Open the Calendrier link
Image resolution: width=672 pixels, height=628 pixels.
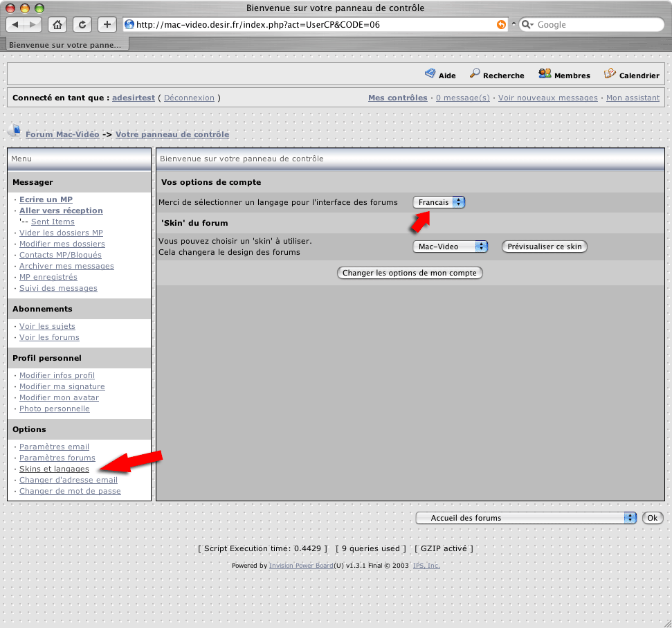coord(639,75)
